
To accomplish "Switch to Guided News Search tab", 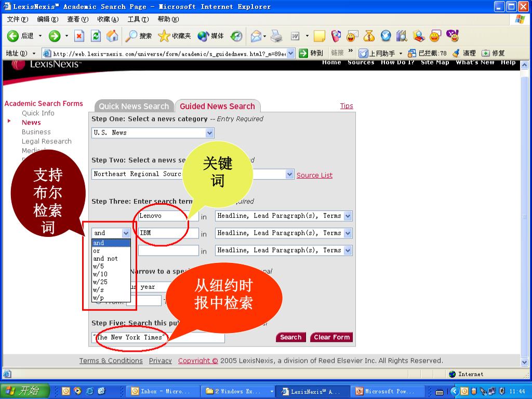I will pos(218,106).
